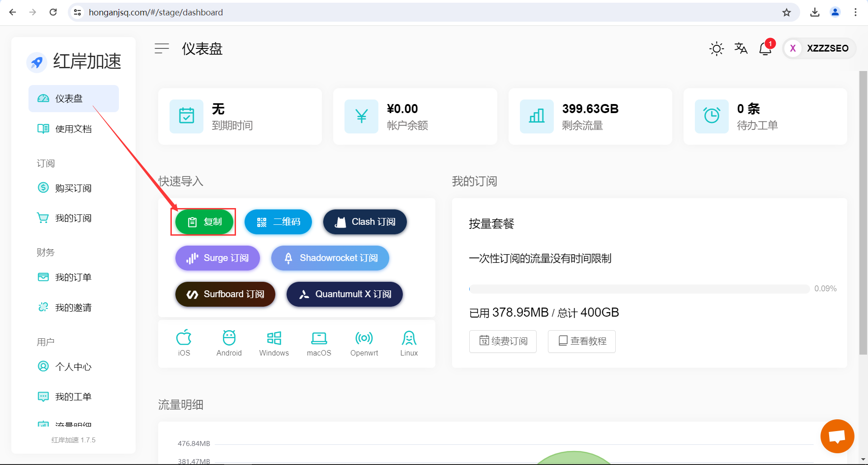Click 续费订阅 renew button

point(503,341)
